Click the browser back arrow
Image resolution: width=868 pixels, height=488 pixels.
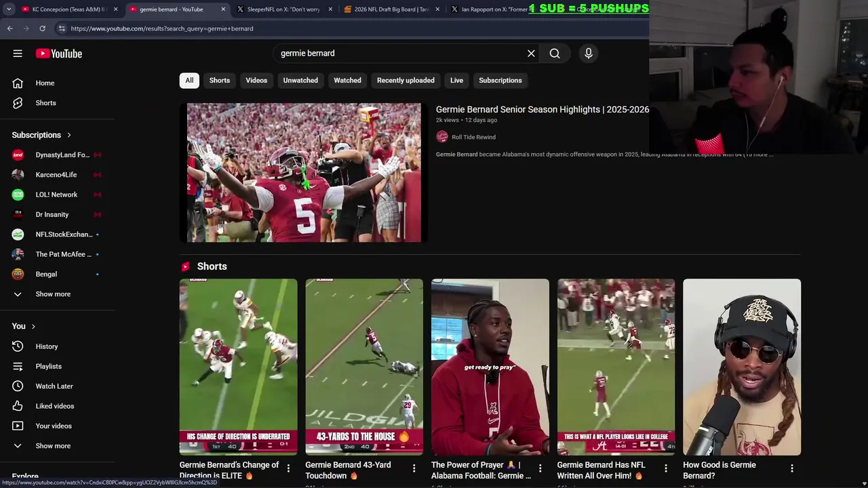[x=10, y=28]
